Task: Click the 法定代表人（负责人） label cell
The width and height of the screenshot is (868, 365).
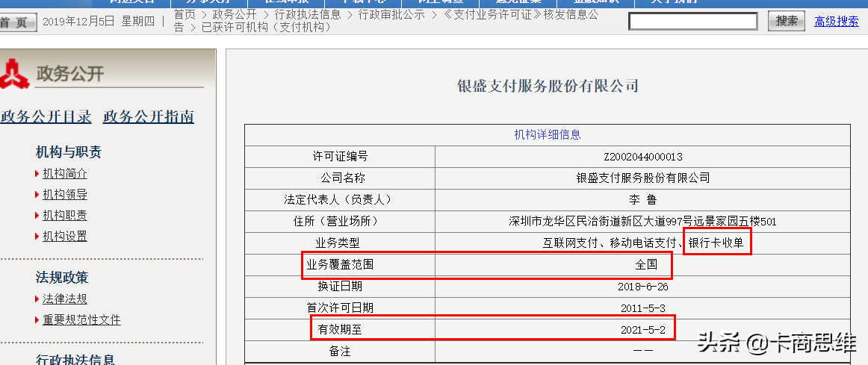Action: [340, 199]
